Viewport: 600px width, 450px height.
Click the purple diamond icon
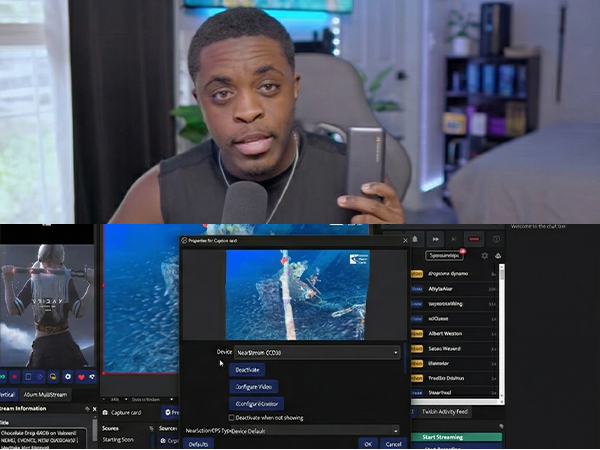click(x=39, y=377)
